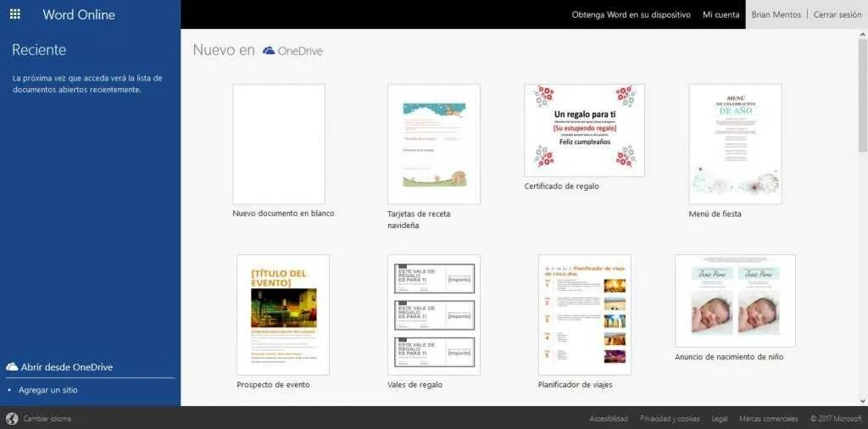Click Obtenga Word en su dispositivo

[x=631, y=15]
